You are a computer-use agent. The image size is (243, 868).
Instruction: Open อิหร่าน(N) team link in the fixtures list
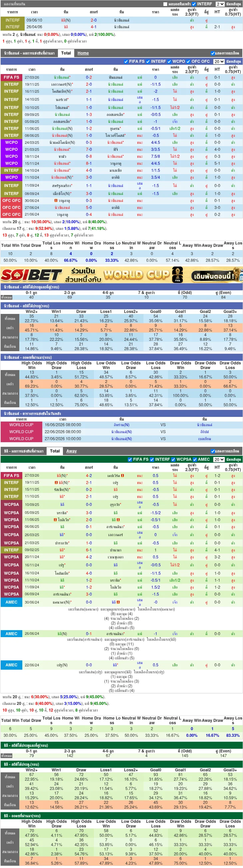pyautogui.click(x=122, y=425)
